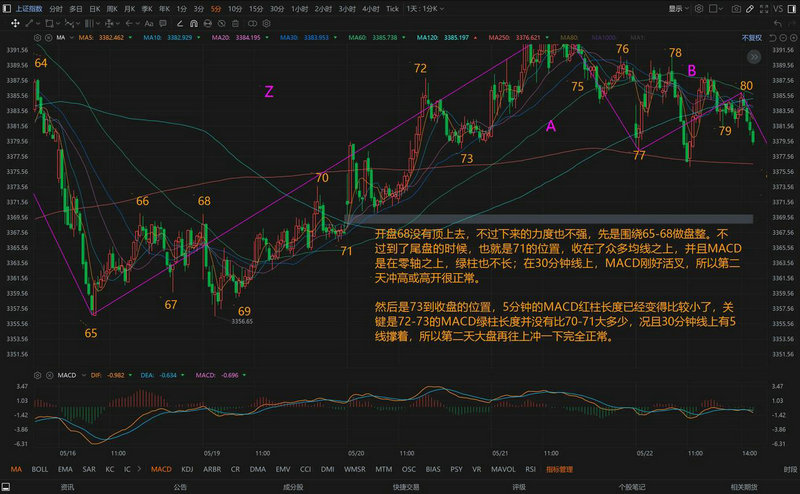Open chart settings gear at top right
The width and height of the screenshot is (800, 494).
click(x=699, y=9)
